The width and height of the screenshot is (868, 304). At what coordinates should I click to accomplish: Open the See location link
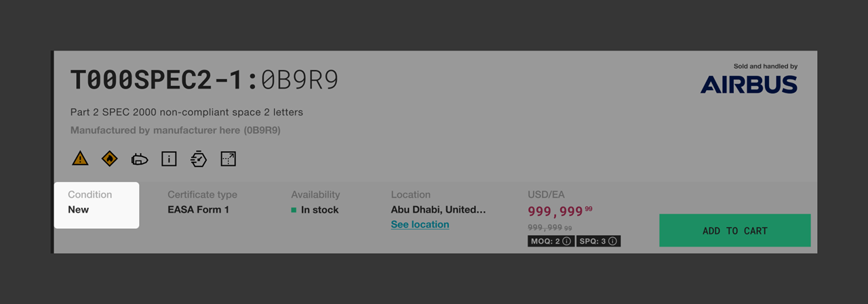point(420,224)
